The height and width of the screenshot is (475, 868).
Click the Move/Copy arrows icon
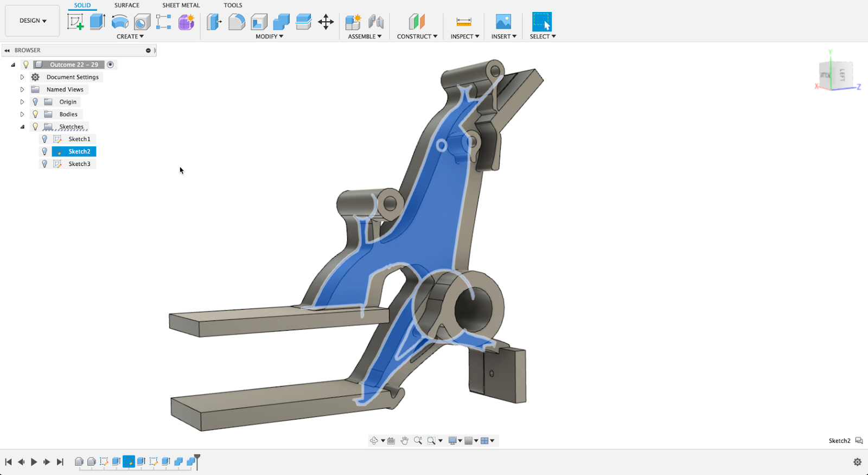(325, 22)
